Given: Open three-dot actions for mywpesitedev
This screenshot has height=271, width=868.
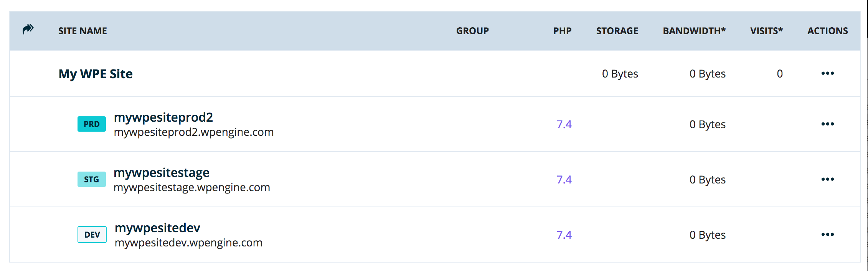Looking at the screenshot, I should coord(828,235).
